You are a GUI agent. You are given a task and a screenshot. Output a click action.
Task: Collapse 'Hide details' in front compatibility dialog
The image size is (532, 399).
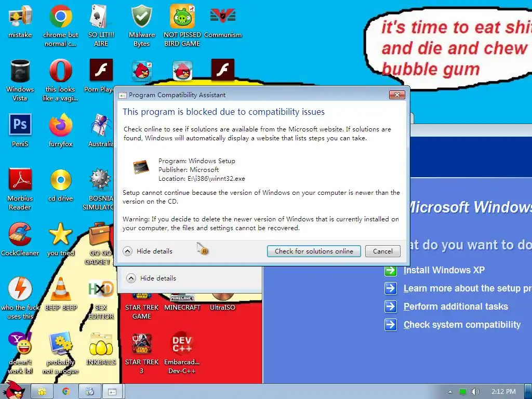click(148, 251)
